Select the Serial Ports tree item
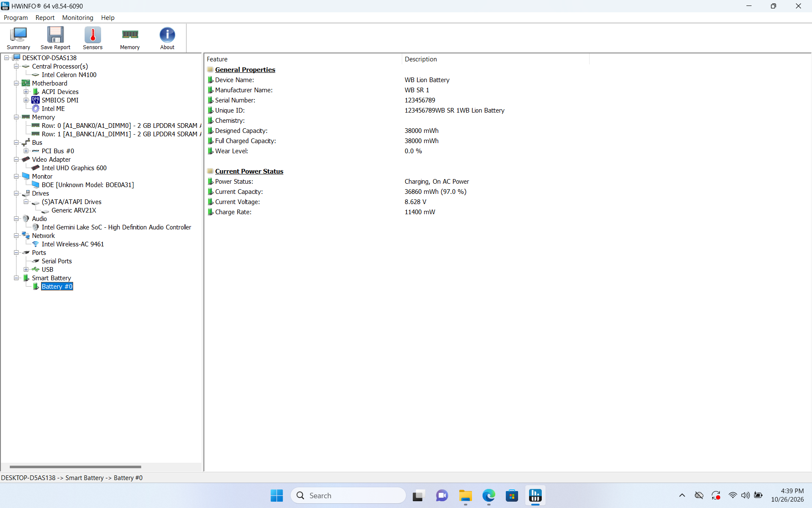812x508 pixels. tap(57, 261)
